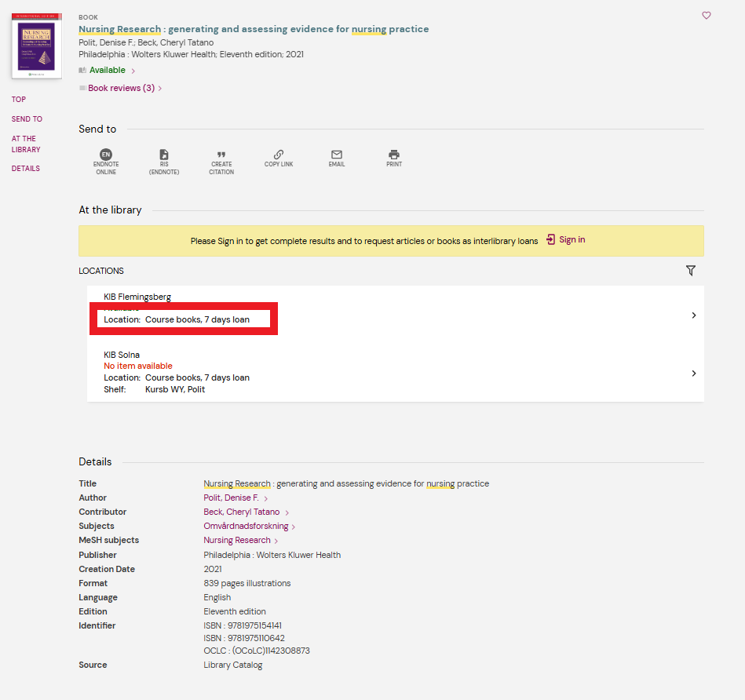Jump to DETAILS section
745x700 pixels.
pyautogui.click(x=26, y=168)
